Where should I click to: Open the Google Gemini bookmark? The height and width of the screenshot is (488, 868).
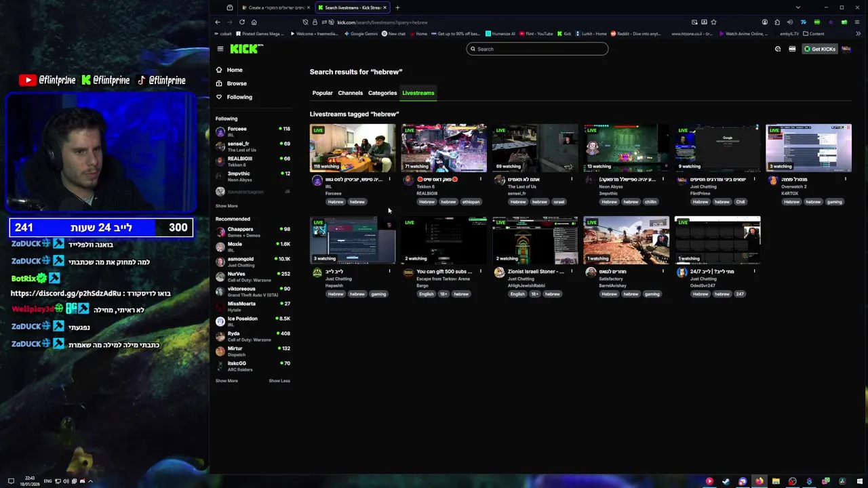pyautogui.click(x=361, y=34)
